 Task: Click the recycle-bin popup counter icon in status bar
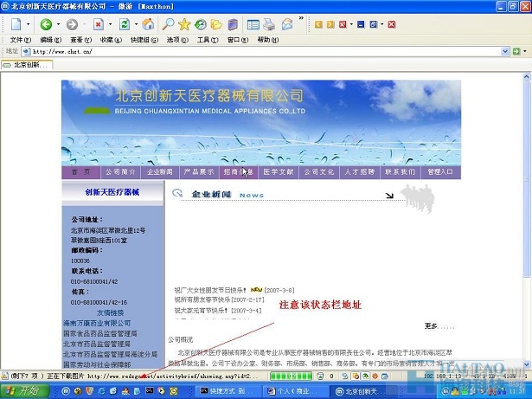tap(320, 376)
